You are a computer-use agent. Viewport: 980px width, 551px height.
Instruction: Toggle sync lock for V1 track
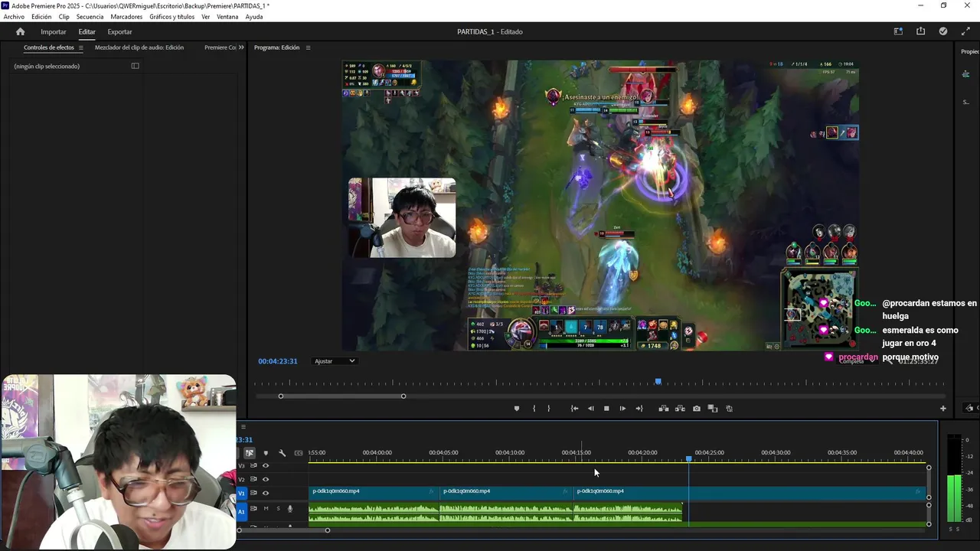pyautogui.click(x=253, y=493)
